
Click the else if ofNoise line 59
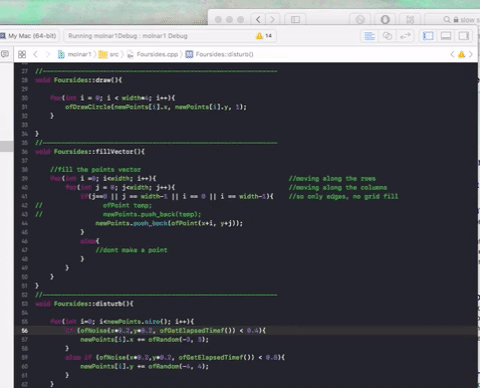click(175, 358)
